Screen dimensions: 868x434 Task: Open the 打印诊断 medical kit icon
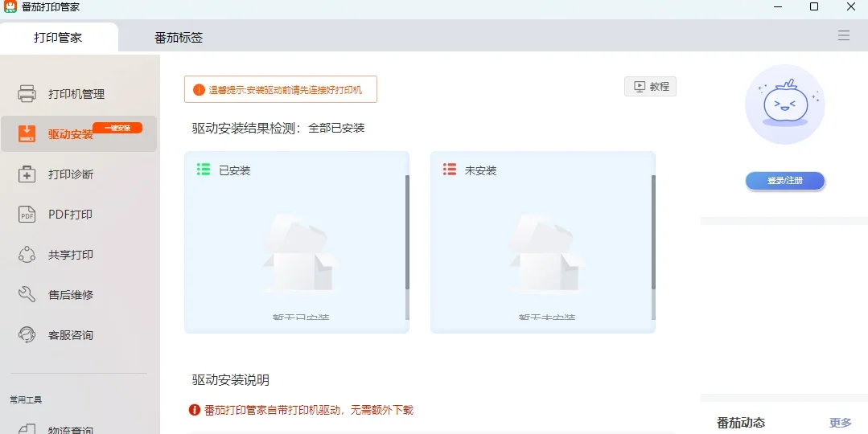coord(27,174)
